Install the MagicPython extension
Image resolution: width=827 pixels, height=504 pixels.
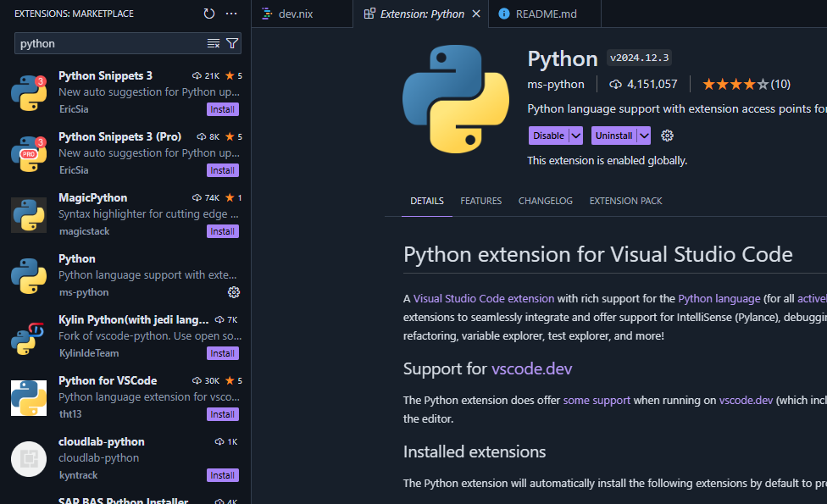[x=223, y=231]
